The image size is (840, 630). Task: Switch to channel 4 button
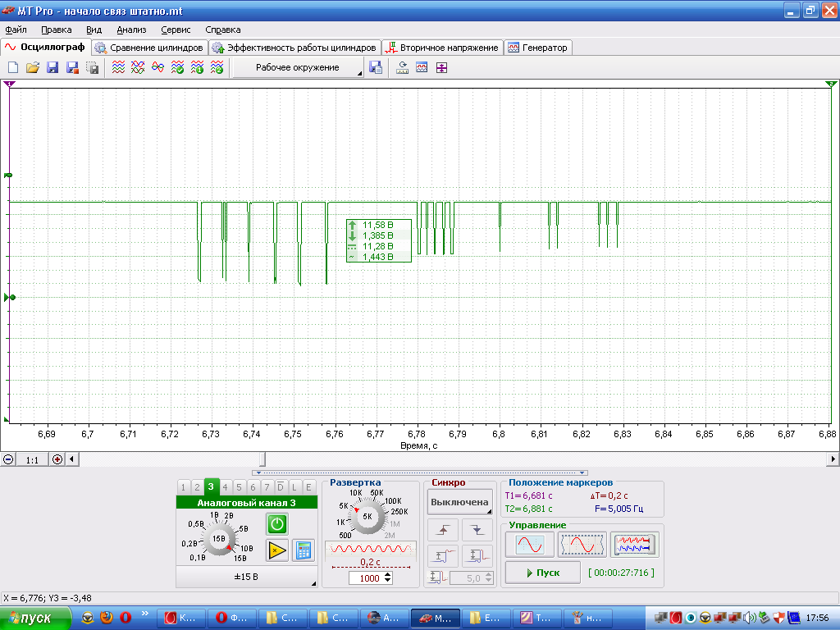pyautogui.click(x=225, y=487)
